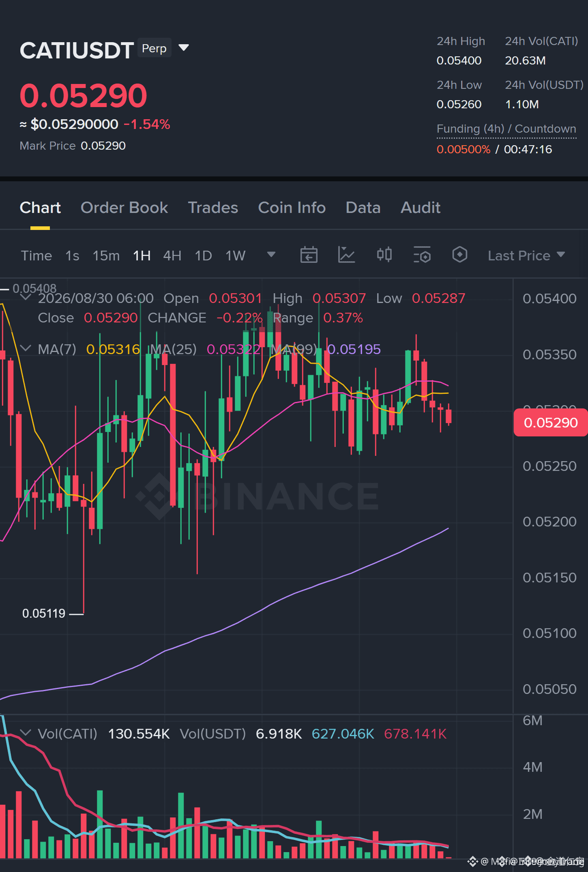The width and height of the screenshot is (588, 872).
Task: Tap the MA(7) value 0.05316
Action: tap(113, 349)
